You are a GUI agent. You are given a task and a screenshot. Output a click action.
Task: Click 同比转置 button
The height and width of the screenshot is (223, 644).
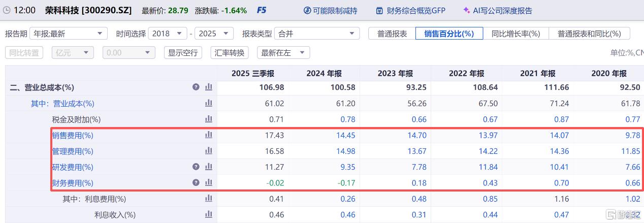coord(24,52)
